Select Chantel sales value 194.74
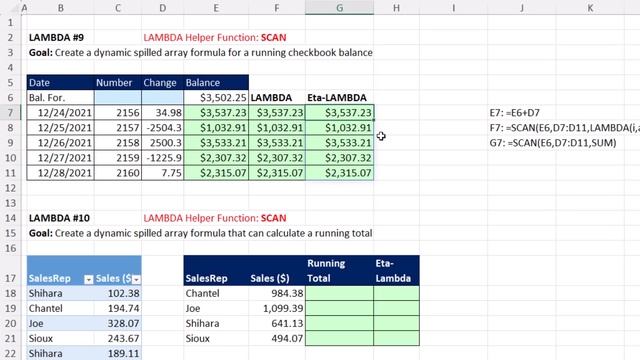 (118, 309)
